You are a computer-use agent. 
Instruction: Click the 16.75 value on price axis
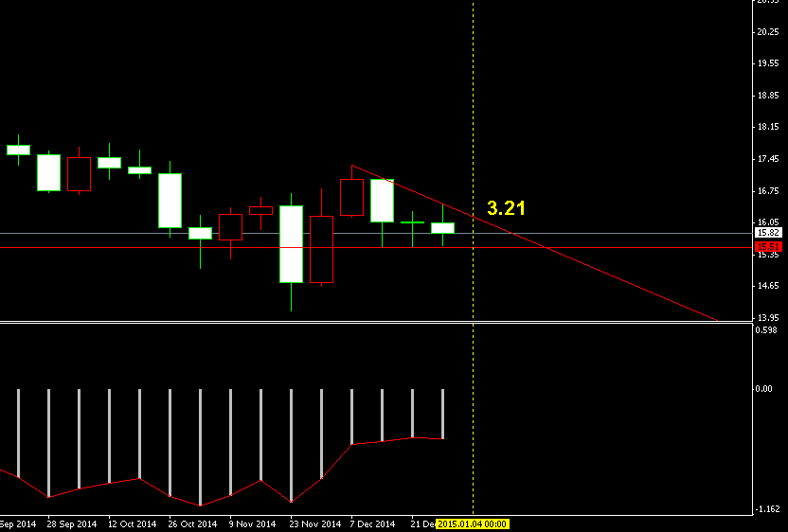[766, 191]
